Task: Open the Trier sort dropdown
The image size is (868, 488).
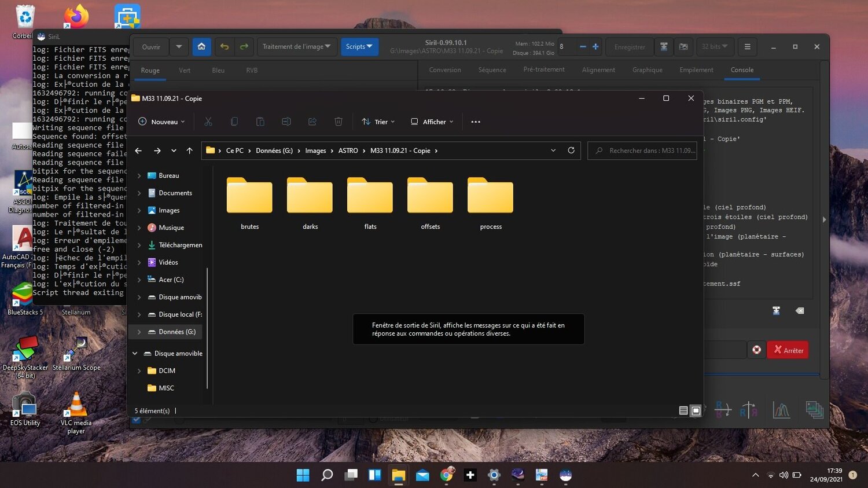Action: pos(378,122)
